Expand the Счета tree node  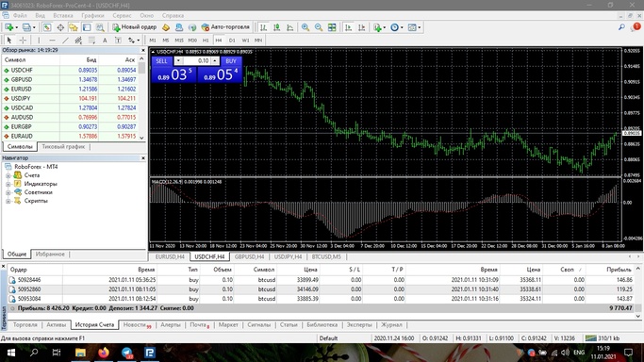click(x=8, y=175)
